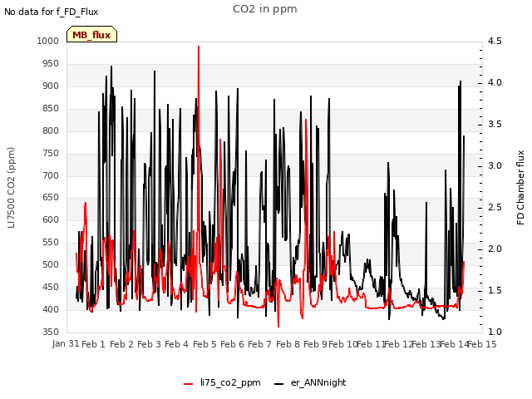The width and height of the screenshot is (532, 399).
Task: Click the 850 left-axis tick label
Action: (51, 108)
